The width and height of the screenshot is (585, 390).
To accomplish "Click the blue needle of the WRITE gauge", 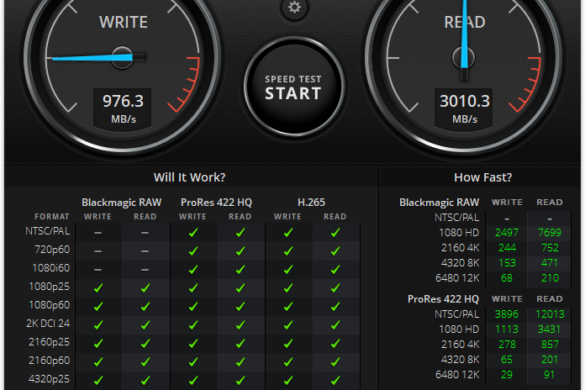I will (x=91, y=57).
